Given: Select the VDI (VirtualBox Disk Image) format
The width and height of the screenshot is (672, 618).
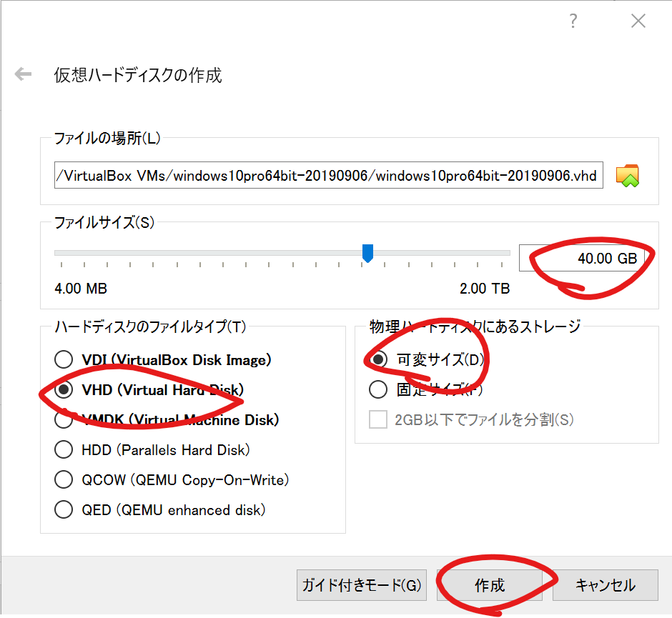Looking at the screenshot, I should (64, 359).
